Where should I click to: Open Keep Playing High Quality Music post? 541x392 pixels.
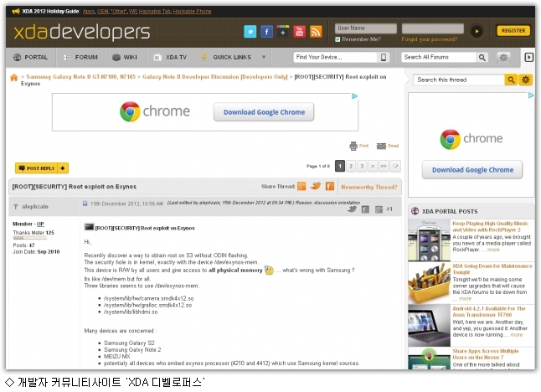tap(490, 227)
